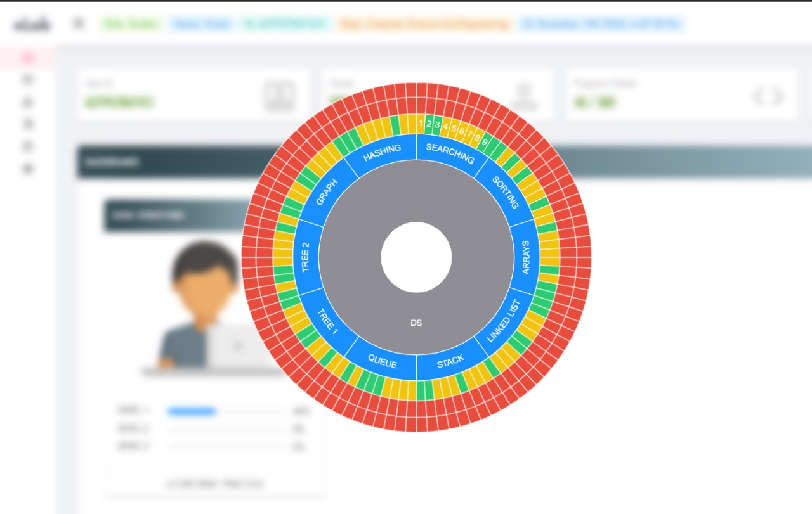Open the SEARCHING segment in the sunburst
The width and height of the screenshot is (812, 514).
pyautogui.click(x=450, y=152)
